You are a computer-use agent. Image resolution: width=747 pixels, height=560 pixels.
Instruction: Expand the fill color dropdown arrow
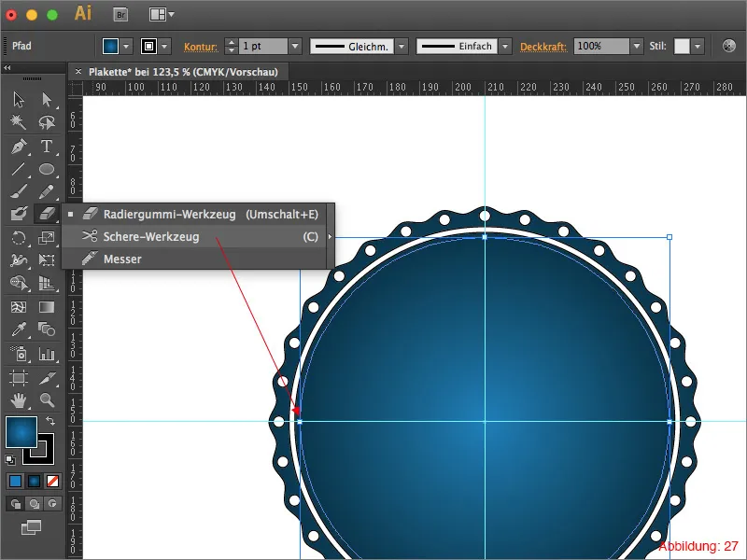126,46
